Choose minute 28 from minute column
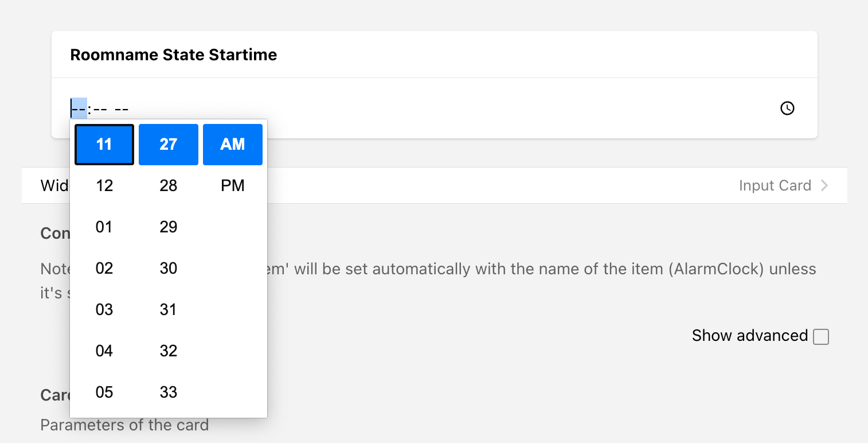Viewport: 868px width, 443px height. coord(169,185)
